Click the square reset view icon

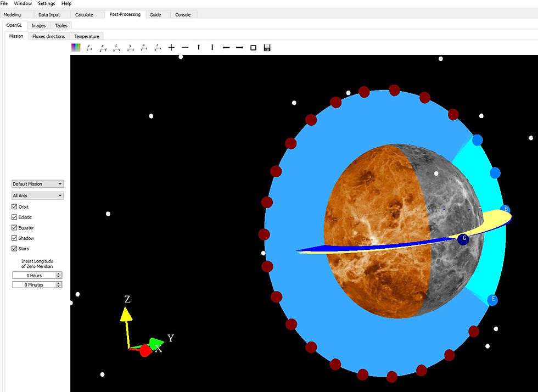253,48
